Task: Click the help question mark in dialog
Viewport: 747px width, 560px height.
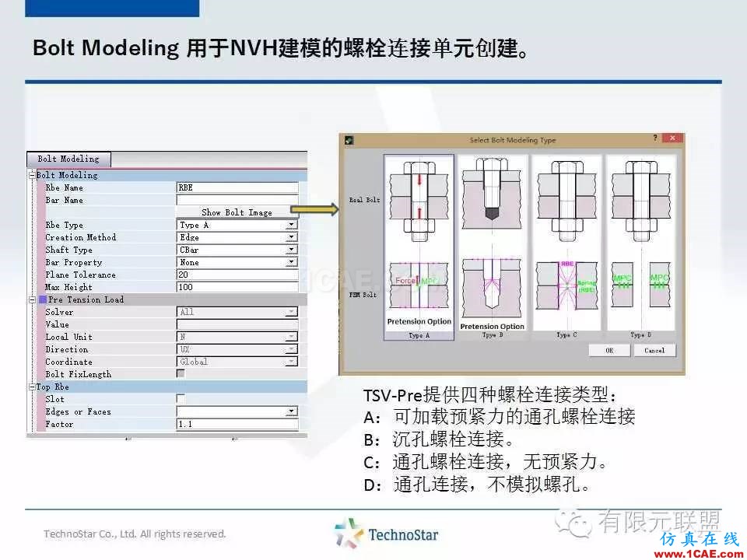Action: (655, 138)
